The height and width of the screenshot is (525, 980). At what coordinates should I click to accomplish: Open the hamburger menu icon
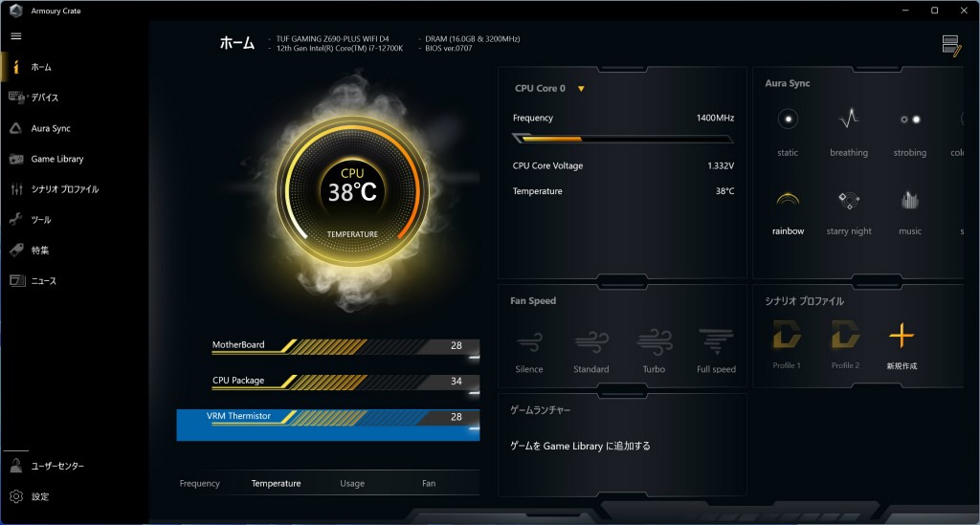coord(16,36)
